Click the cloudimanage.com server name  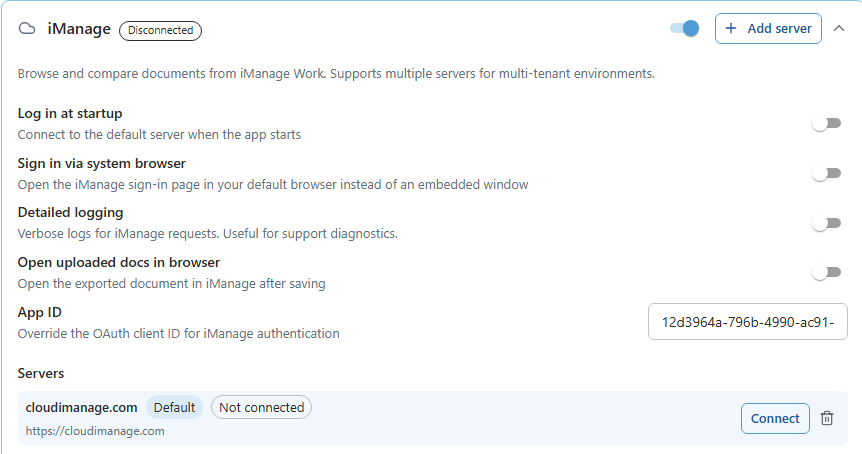(81, 407)
